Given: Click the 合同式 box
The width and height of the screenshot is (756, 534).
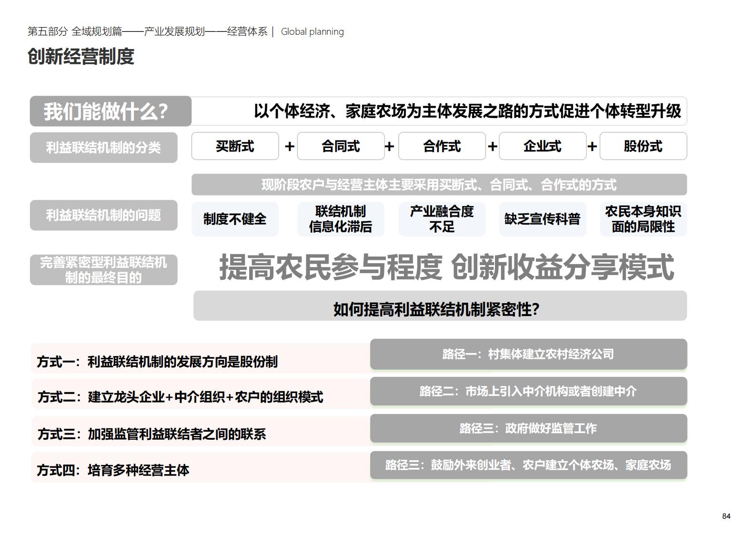Looking at the screenshot, I should point(341,146).
